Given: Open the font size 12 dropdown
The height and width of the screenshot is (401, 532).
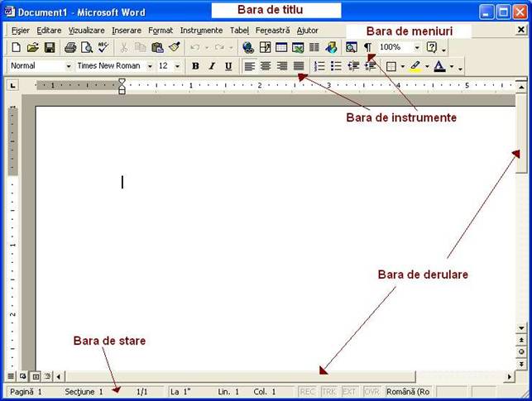Looking at the screenshot, I should click(177, 66).
